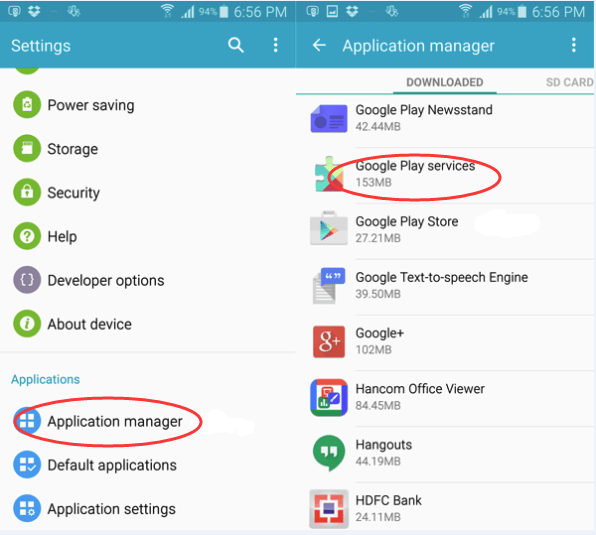Screen dimensions: 596x535
Task: Tap Dropbox icon in right status bar
Action: [352, 11]
